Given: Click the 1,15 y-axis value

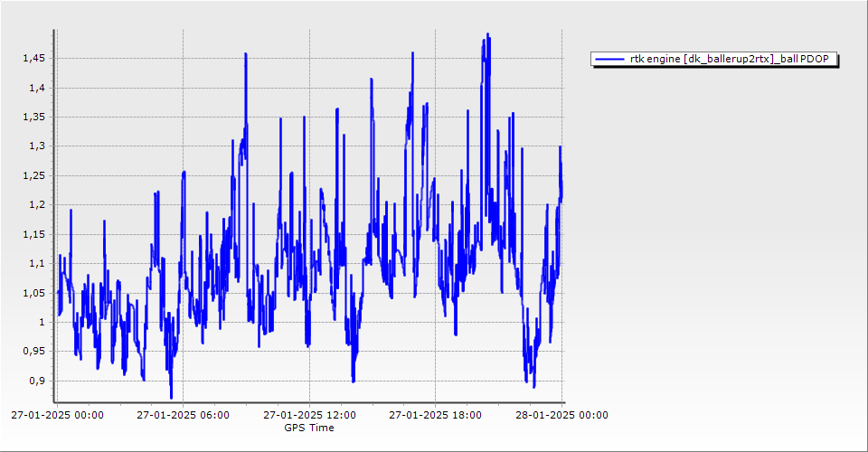Looking at the screenshot, I should click(x=33, y=234).
